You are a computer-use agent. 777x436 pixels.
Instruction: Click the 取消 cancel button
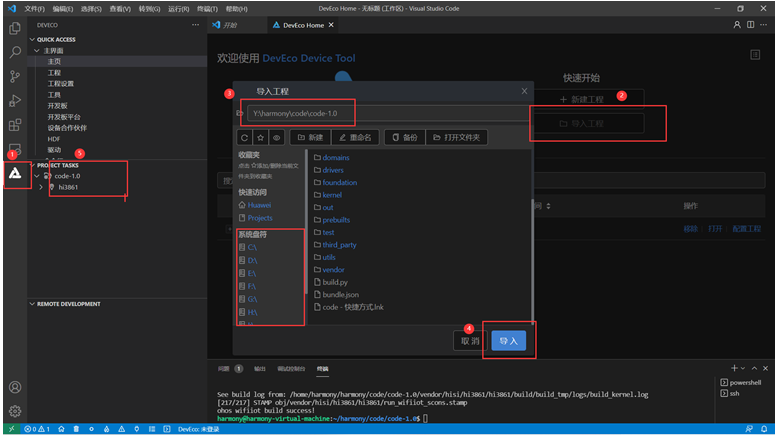tap(470, 341)
